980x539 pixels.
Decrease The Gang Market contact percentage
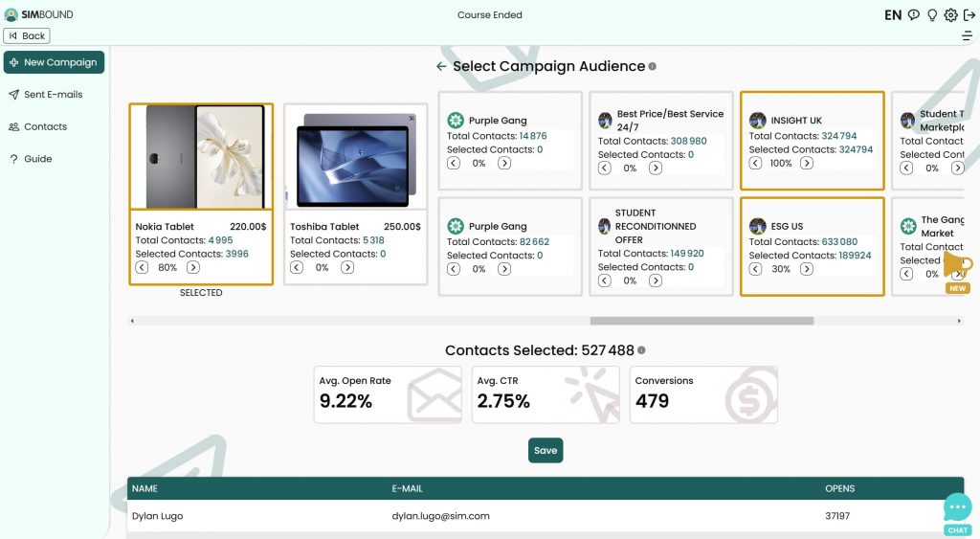click(x=906, y=274)
